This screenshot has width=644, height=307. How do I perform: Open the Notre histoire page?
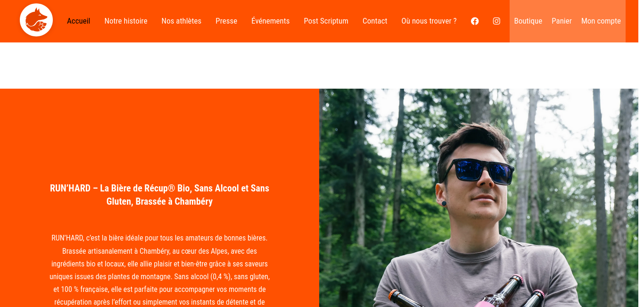126,21
